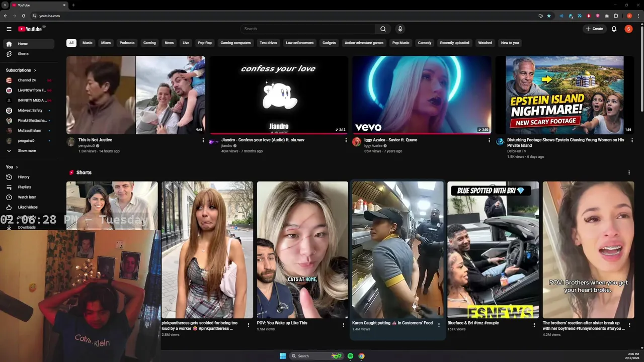Open Chrome extensions puzzle icon

pos(616,16)
